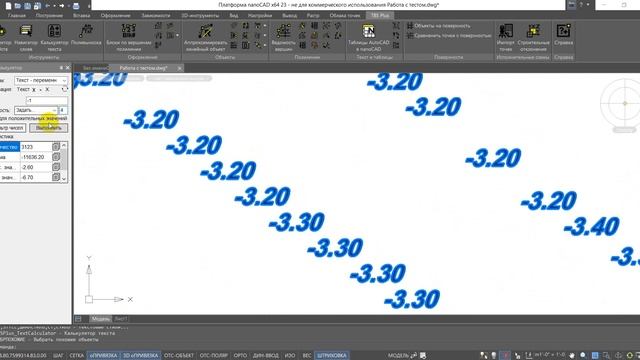Viewport: 640px width, 360px height.
Task: Toggle ОТС-ПОЛЯР polar tracking in status bar
Action: [x=214, y=356]
